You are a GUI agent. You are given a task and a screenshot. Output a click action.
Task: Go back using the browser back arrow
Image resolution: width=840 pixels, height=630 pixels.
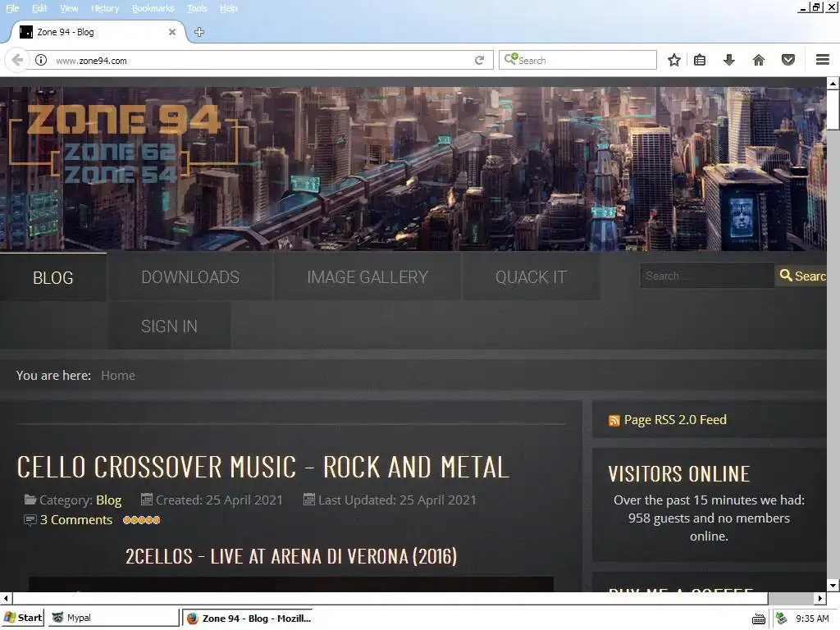[17, 60]
